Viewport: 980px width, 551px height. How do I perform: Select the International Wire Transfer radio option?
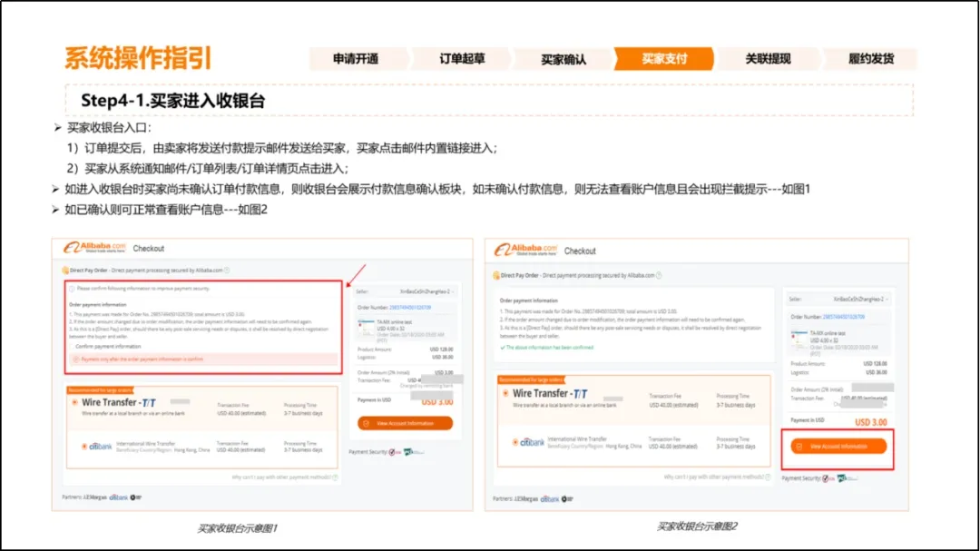coord(83,446)
